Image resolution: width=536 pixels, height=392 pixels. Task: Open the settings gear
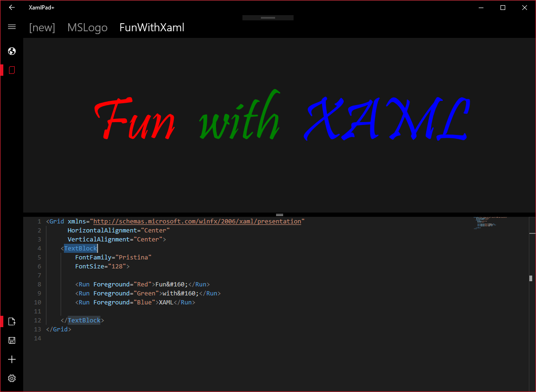coord(12,378)
